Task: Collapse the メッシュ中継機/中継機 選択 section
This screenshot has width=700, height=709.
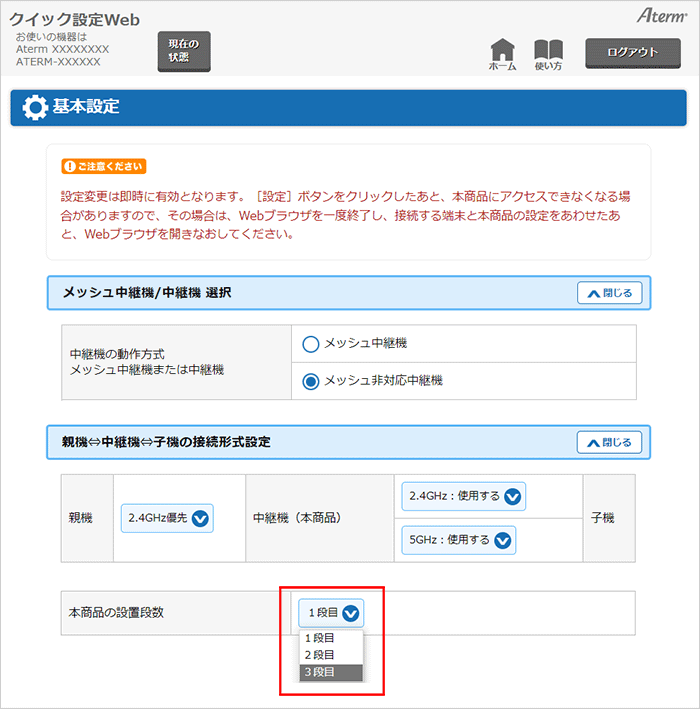Action: click(x=609, y=293)
